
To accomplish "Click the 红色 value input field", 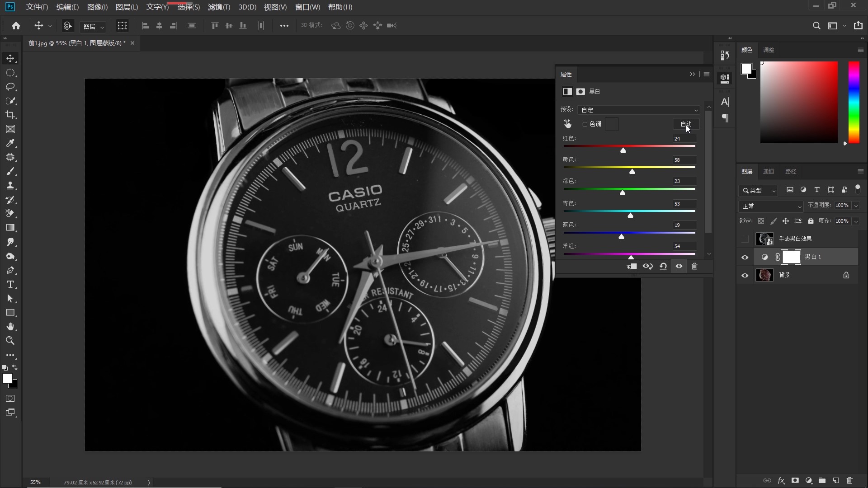I will click(x=684, y=139).
